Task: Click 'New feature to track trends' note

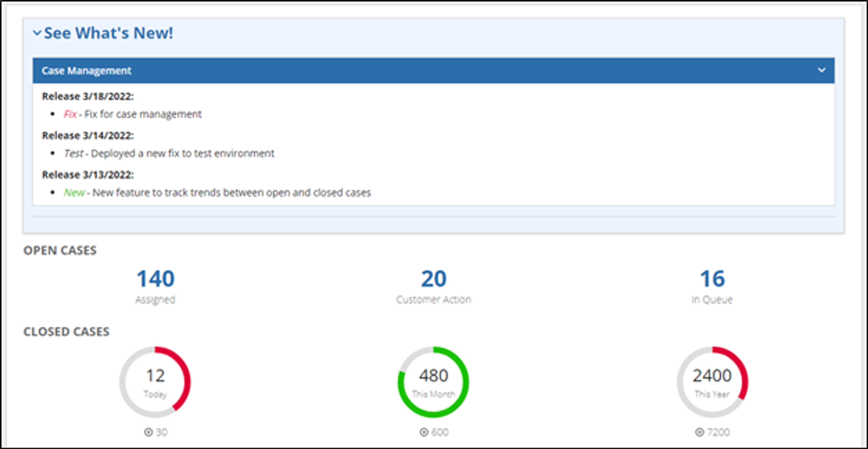Action: 232,193
